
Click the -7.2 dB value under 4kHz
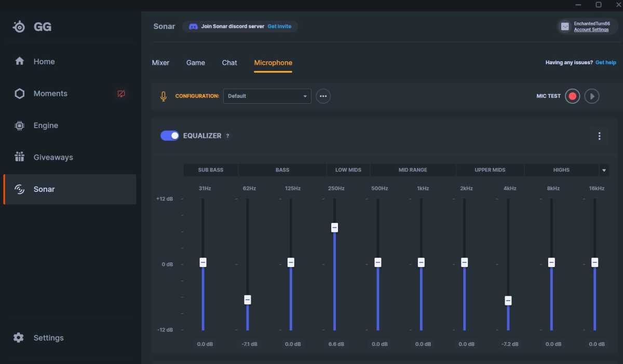(510, 344)
